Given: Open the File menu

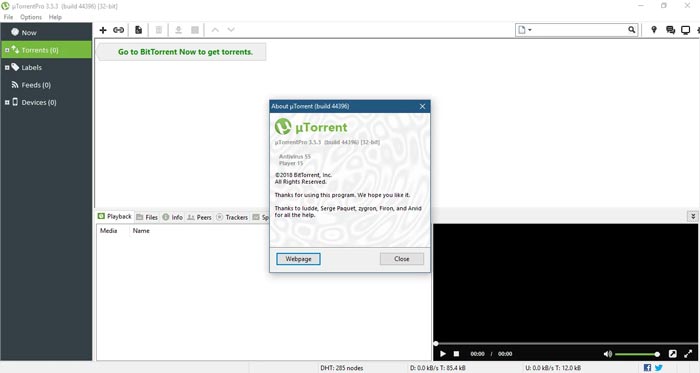Looking at the screenshot, I should pyautogui.click(x=8, y=17).
